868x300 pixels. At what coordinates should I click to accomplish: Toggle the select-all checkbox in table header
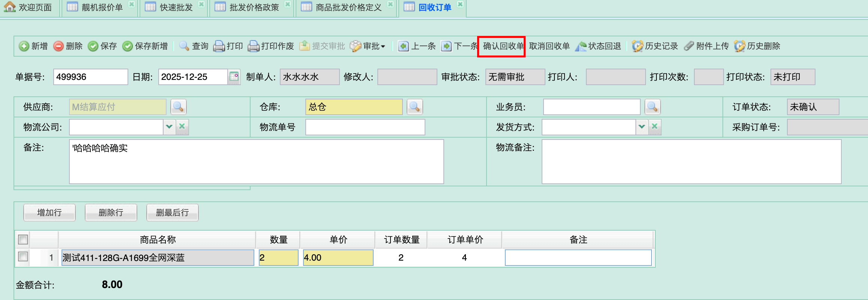(x=23, y=239)
